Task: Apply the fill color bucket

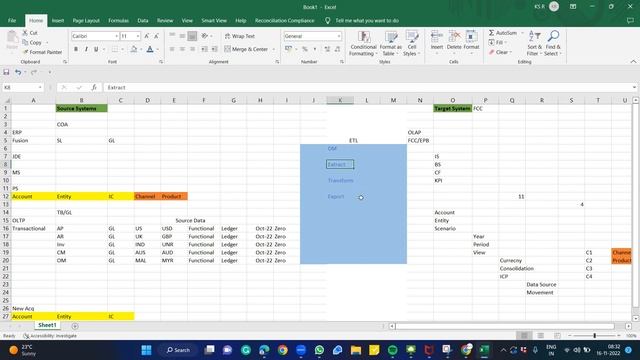Action: point(133,49)
